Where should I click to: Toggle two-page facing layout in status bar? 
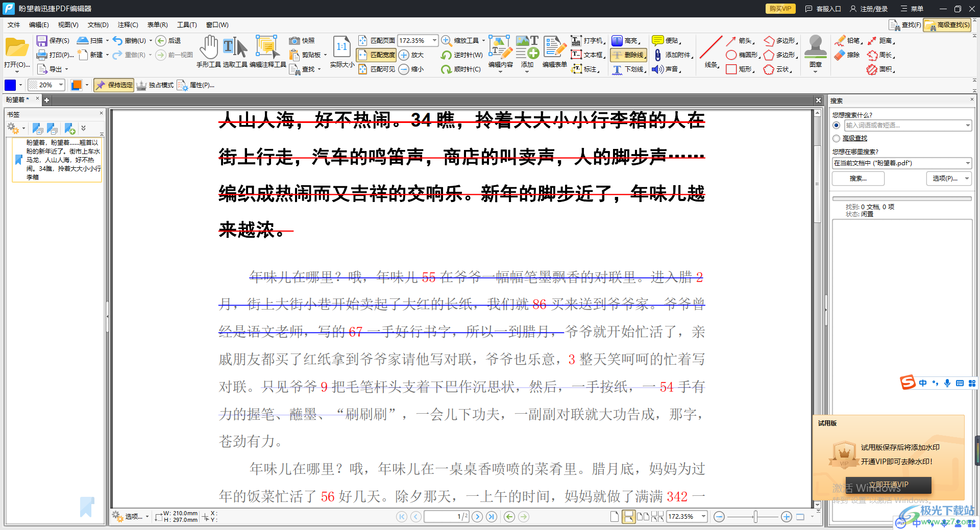pyautogui.click(x=643, y=517)
